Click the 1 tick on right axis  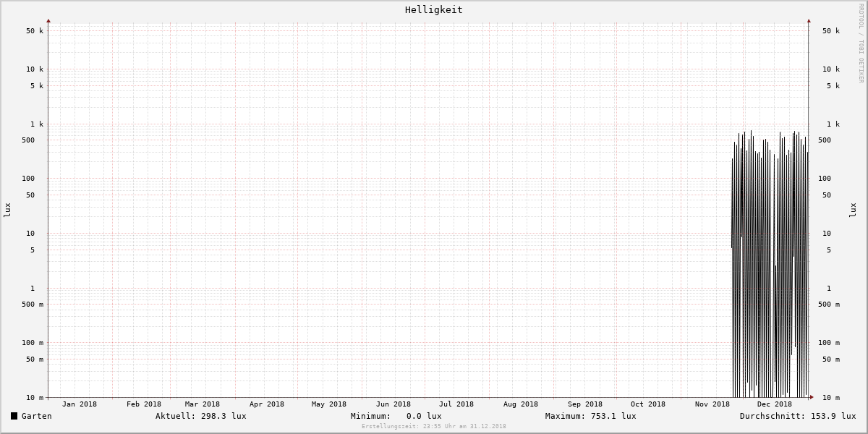828,288
